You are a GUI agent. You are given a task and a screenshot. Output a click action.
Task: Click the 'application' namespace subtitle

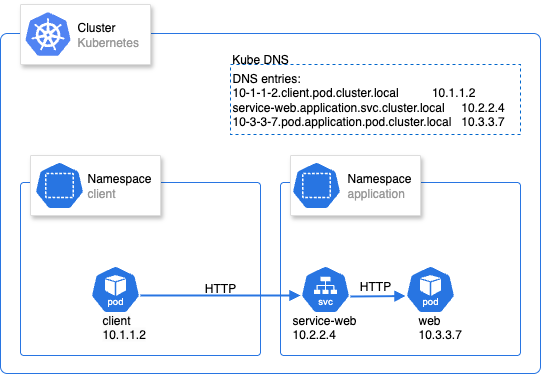pyautogui.click(x=376, y=194)
